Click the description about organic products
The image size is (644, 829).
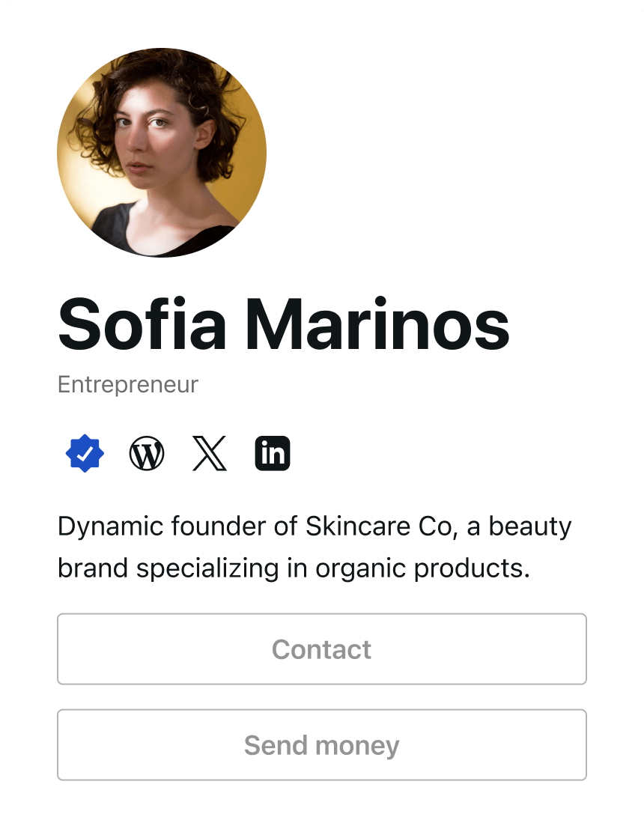coord(315,547)
